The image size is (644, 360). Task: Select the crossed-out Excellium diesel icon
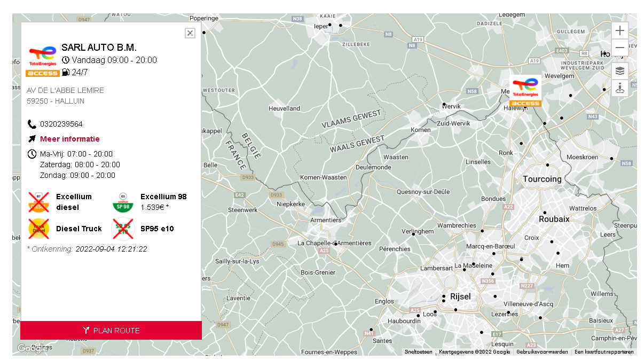click(39, 202)
